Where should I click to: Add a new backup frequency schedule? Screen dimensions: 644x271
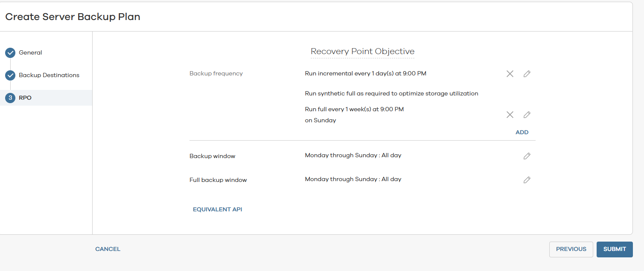click(x=522, y=132)
